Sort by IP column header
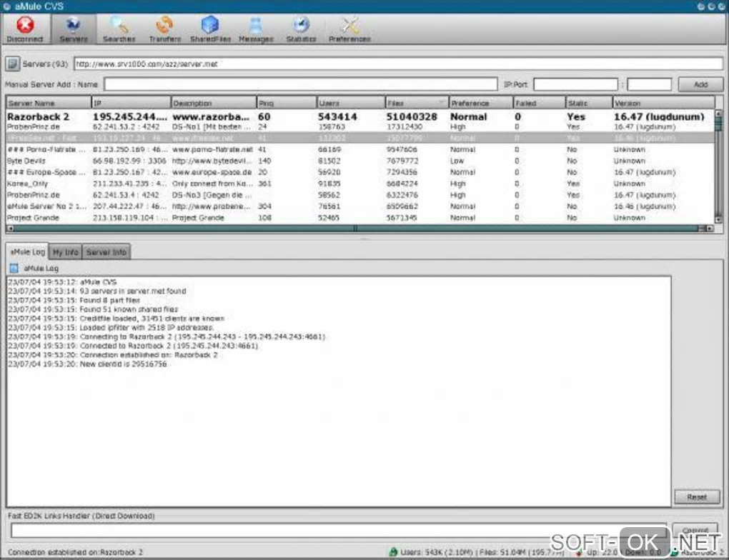The width and height of the screenshot is (729, 560). click(131, 103)
